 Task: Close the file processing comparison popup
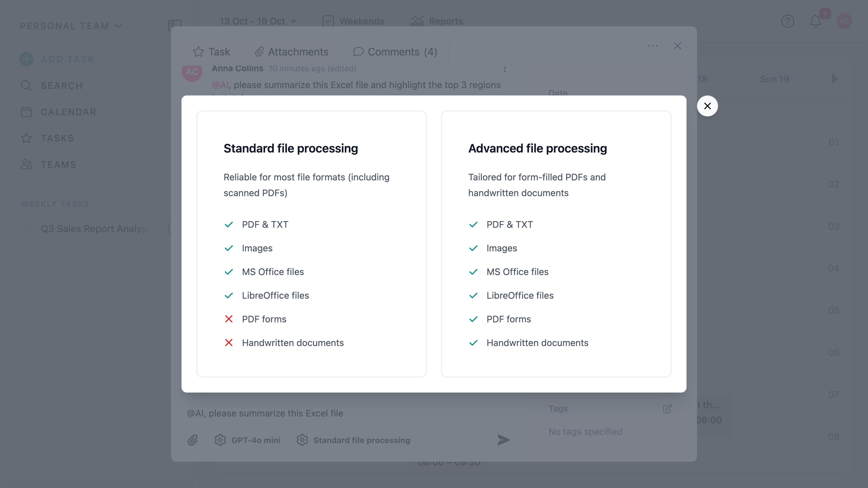click(x=707, y=106)
